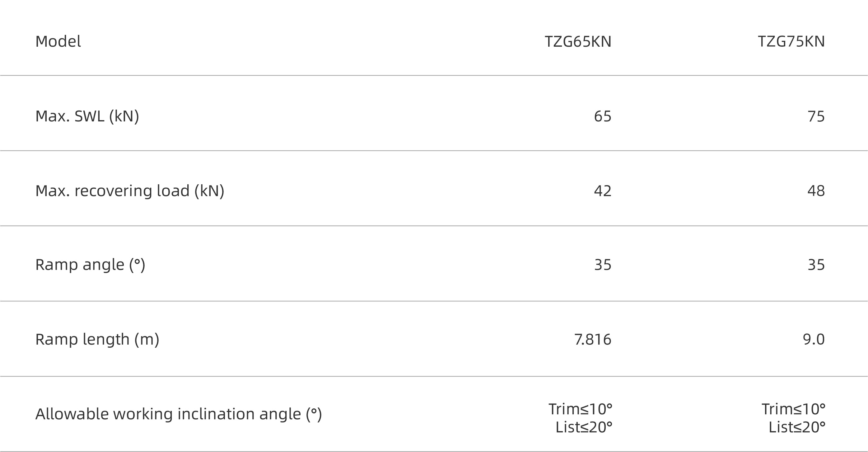Click List≤20° in the TZG65KN column
The height and width of the screenshot is (452, 868).
(x=584, y=427)
